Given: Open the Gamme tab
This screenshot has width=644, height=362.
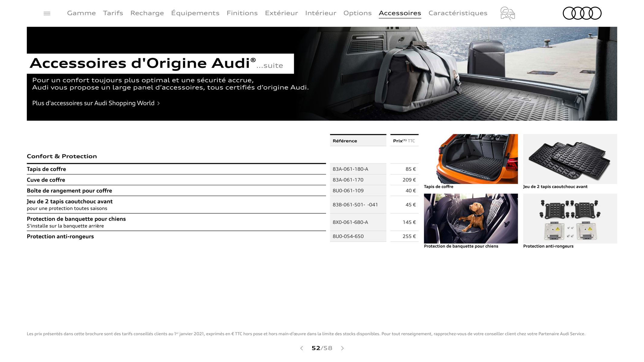Looking at the screenshot, I should pyautogui.click(x=82, y=13).
